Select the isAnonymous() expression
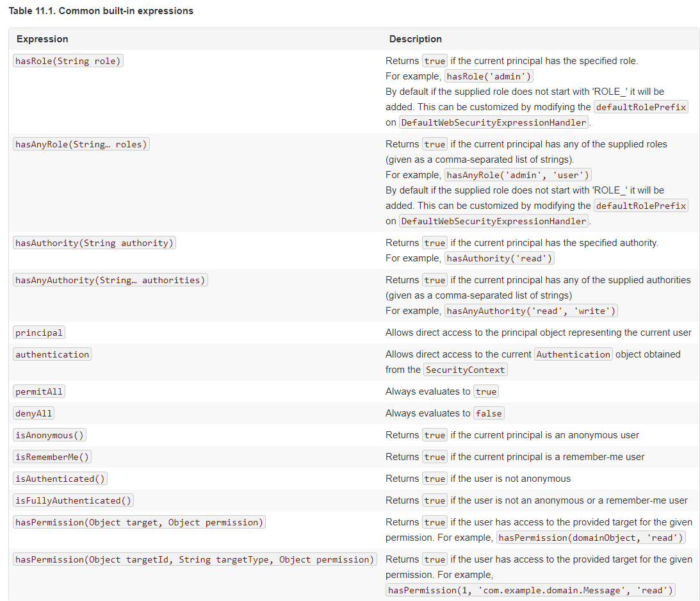The height and width of the screenshot is (601, 700). (49, 435)
